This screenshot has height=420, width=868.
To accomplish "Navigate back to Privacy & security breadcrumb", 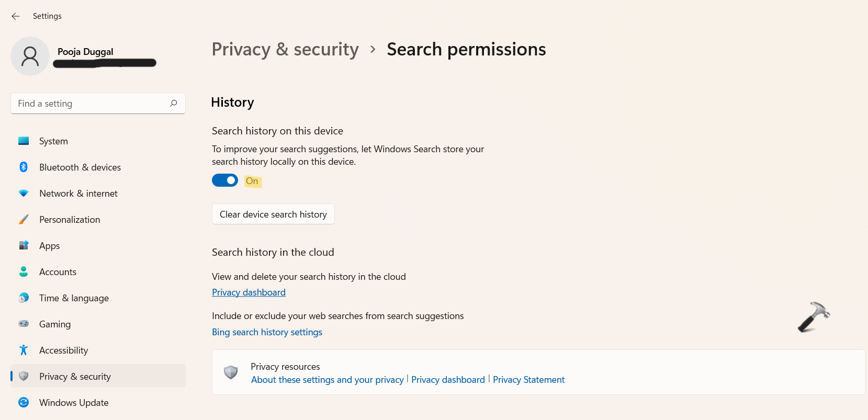I will 285,49.
